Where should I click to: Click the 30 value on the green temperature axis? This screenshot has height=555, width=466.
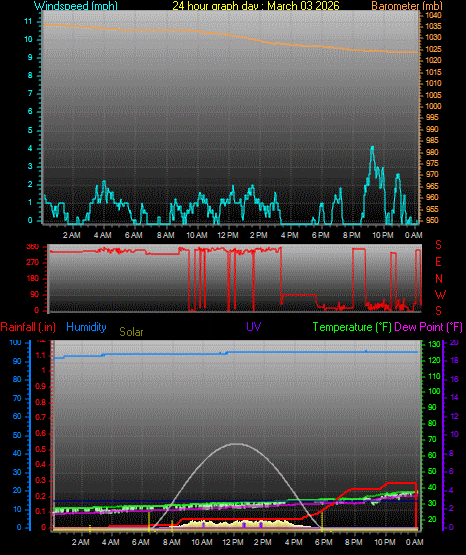click(x=432, y=503)
